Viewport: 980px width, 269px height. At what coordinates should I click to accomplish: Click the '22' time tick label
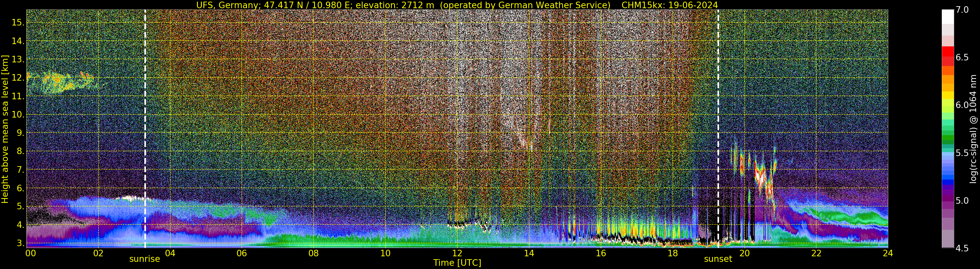(x=816, y=253)
